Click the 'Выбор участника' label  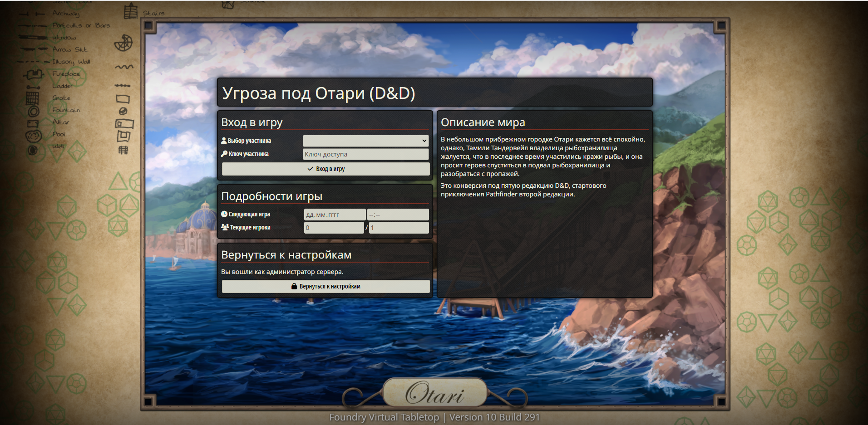coord(249,141)
